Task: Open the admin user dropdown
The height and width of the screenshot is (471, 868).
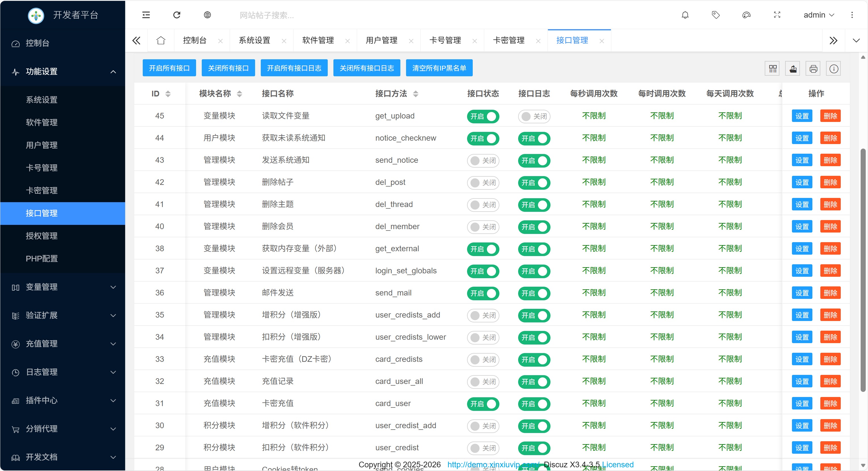Action: tap(818, 15)
